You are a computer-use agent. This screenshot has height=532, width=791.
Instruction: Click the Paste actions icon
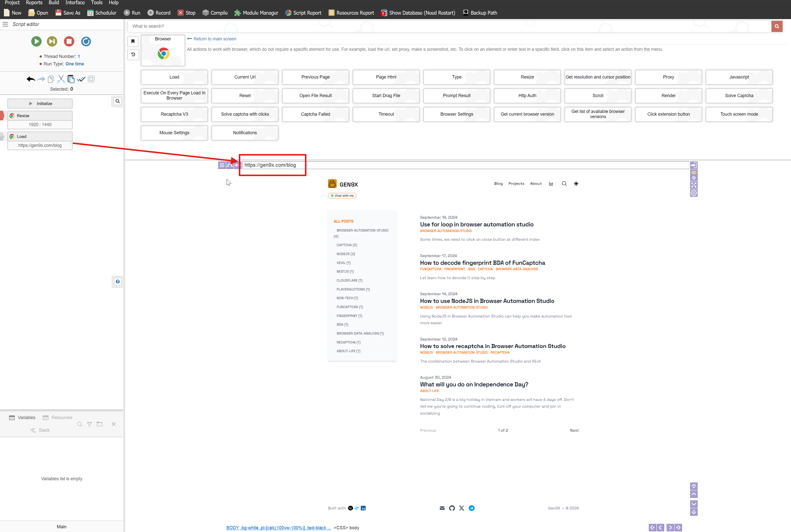71,79
